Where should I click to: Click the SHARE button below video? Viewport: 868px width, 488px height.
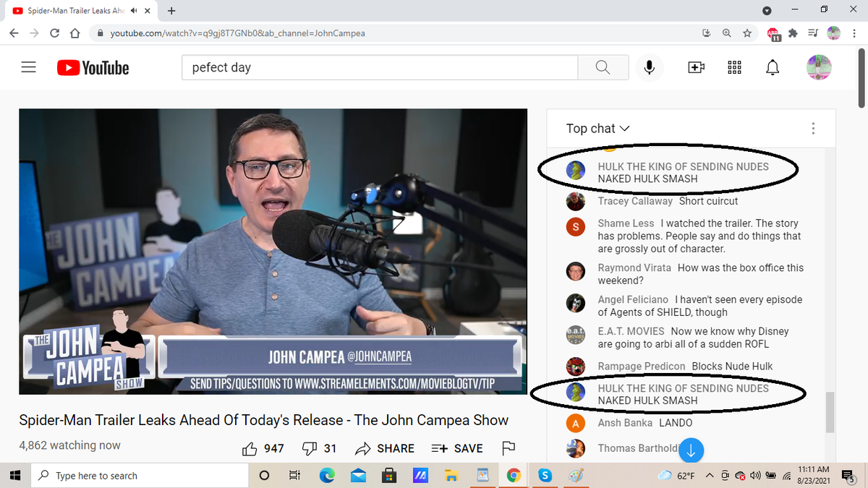coord(385,448)
